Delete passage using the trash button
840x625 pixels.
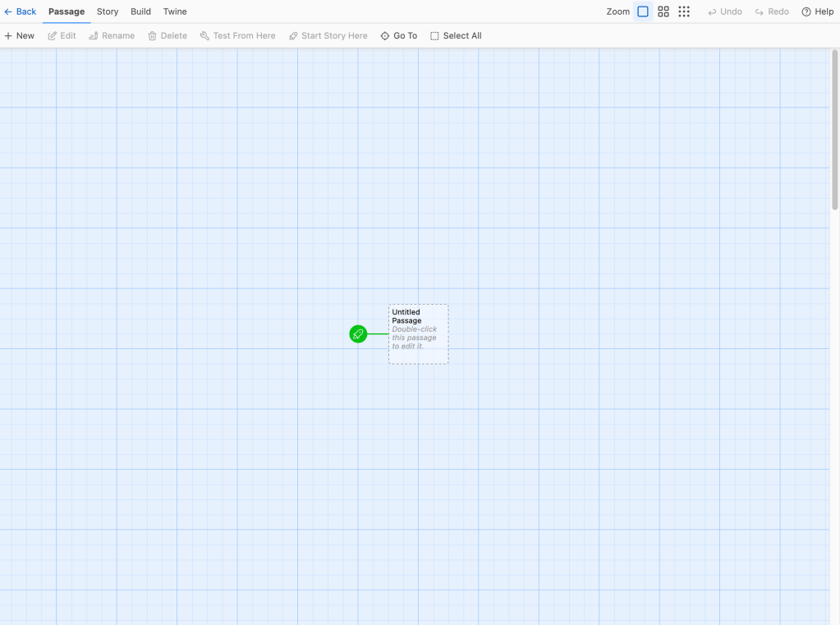click(168, 36)
